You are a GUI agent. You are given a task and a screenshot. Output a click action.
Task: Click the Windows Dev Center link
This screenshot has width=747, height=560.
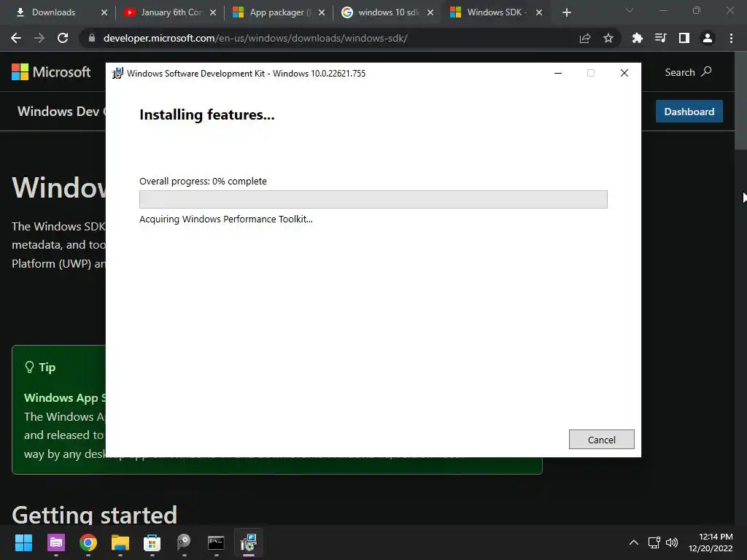(x=61, y=112)
